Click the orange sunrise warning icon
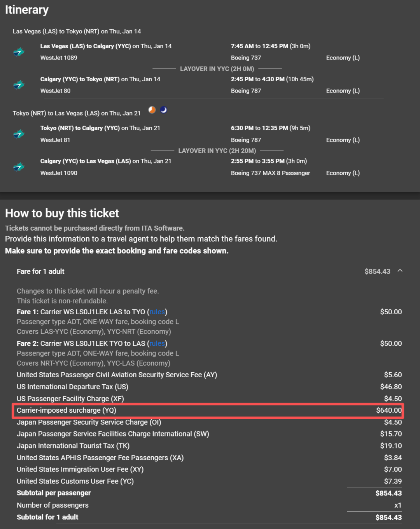This screenshot has width=420, height=529. [152, 110]
